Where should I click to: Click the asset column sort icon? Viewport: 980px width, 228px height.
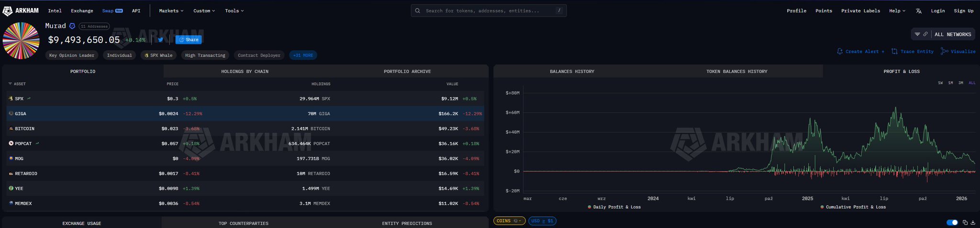(10, 84)
